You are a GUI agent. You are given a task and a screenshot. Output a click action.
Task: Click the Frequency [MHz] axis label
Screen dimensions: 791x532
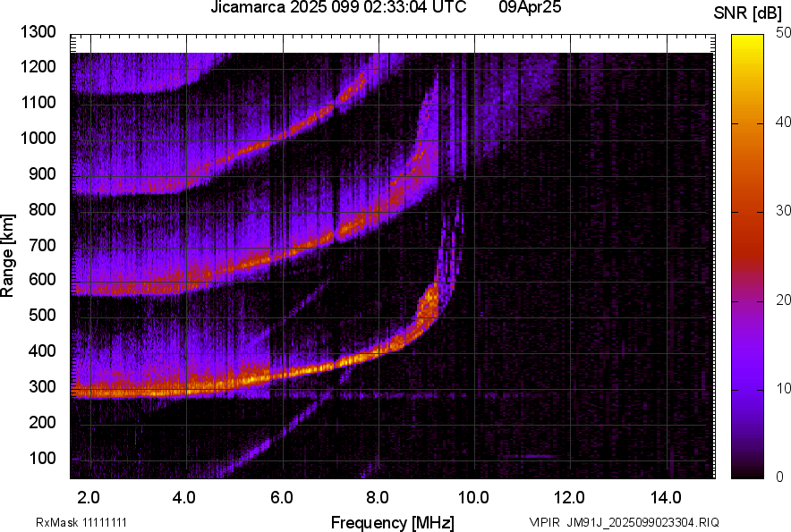pyautogui.click(x=392, y=522)
